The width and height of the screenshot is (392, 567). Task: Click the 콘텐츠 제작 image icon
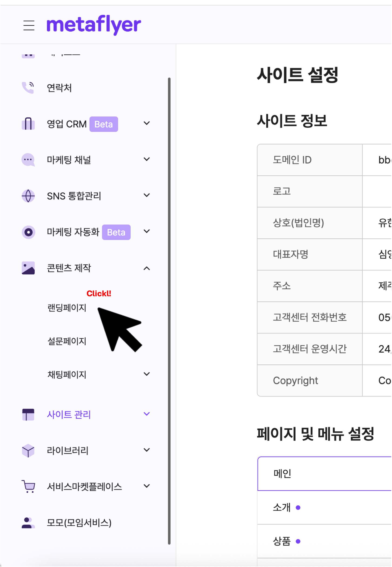coord(28,268)
